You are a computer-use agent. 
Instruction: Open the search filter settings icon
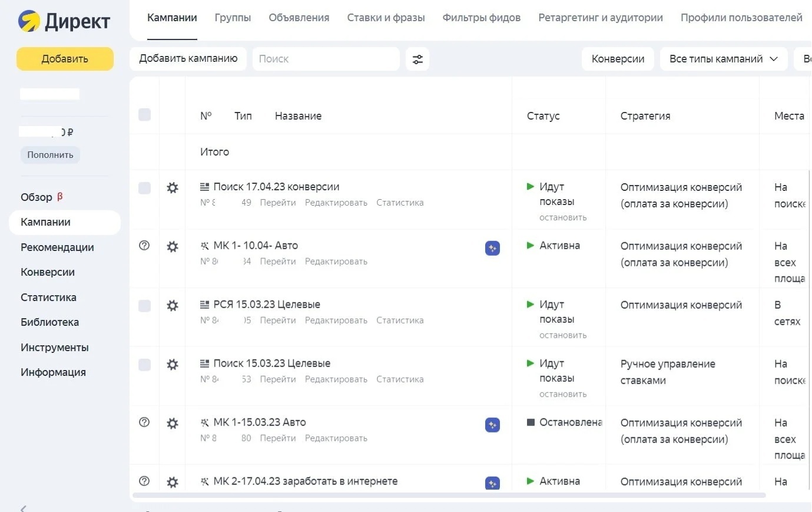tap(417, 59)
